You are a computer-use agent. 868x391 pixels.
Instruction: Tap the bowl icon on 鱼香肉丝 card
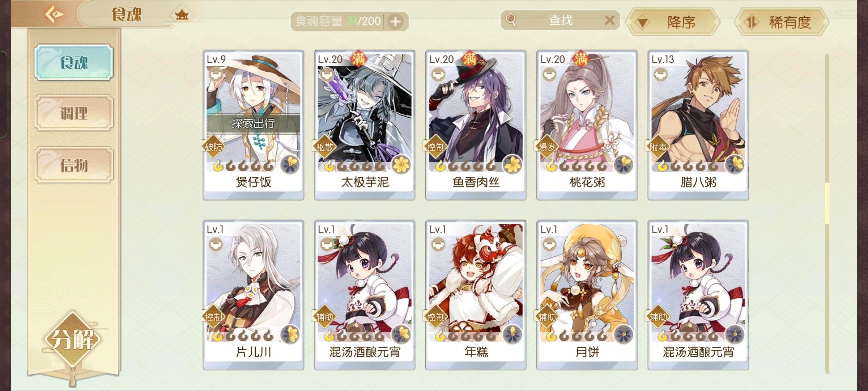438,75
